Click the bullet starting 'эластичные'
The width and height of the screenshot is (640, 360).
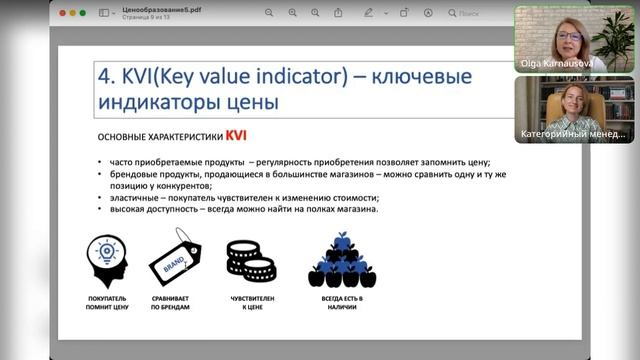click(244, 198)
